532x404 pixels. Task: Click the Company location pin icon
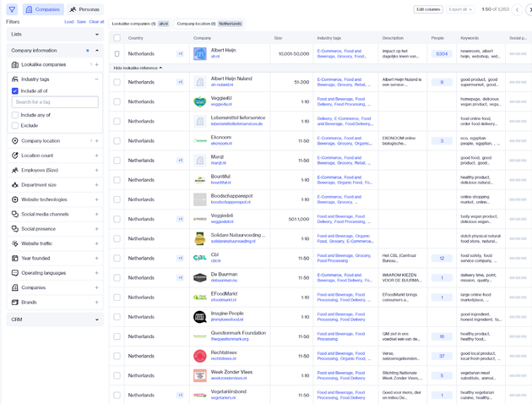(15, 141)
